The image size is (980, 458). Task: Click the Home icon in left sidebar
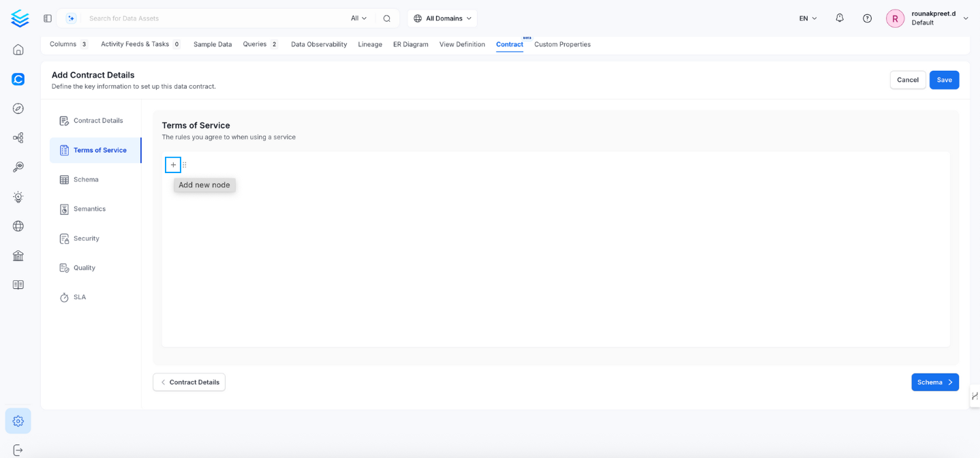coord(18,50)
